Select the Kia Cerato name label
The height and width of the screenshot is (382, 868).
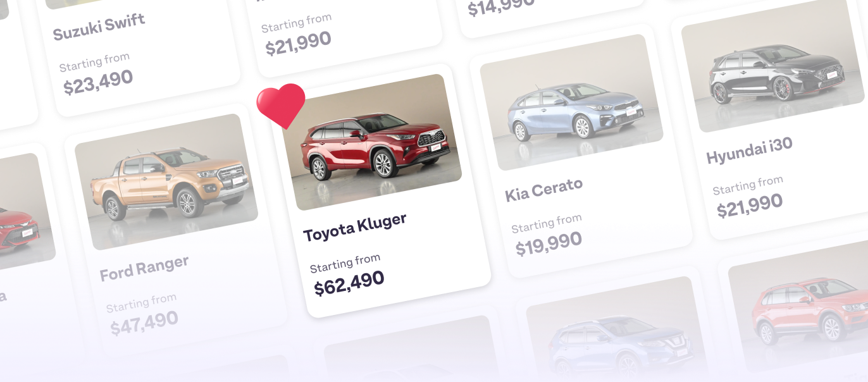pyautogui.click(x=544, y=189)
